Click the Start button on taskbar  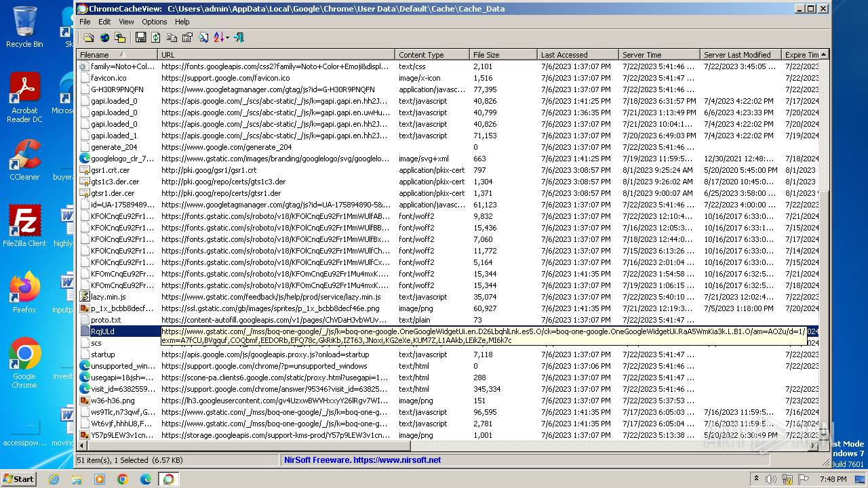tap(18, 479)
